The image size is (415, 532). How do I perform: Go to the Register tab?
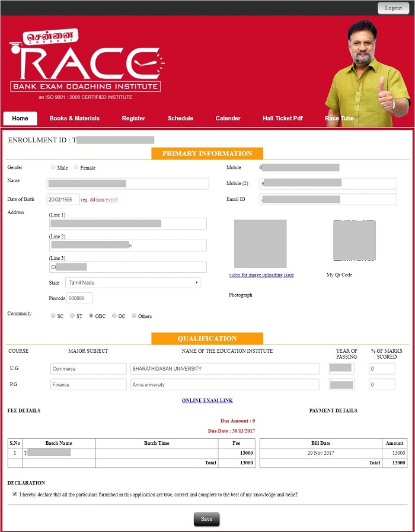point(133,119)
